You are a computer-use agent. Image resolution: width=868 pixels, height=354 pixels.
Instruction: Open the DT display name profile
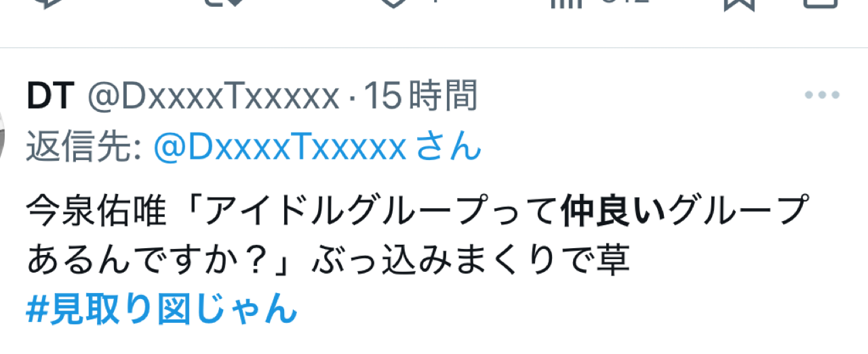pos(50,96)
